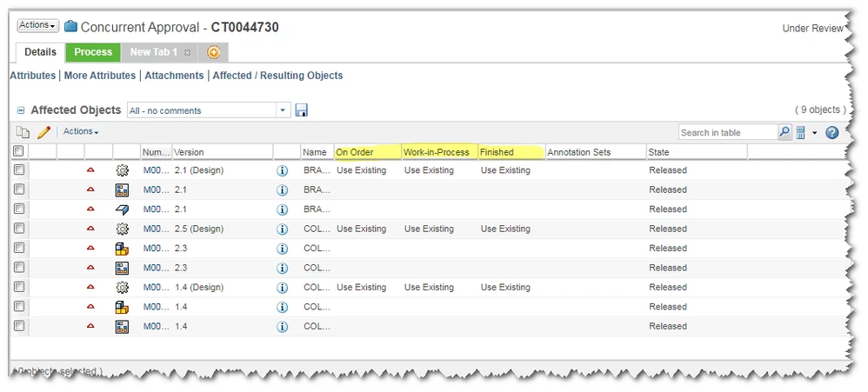Image resolution: width=868 pixels, height=392 pixels.
Task: Open dropdown arrow beside table view settings icon
Action: pyautogui.click(x=814, y=133)
